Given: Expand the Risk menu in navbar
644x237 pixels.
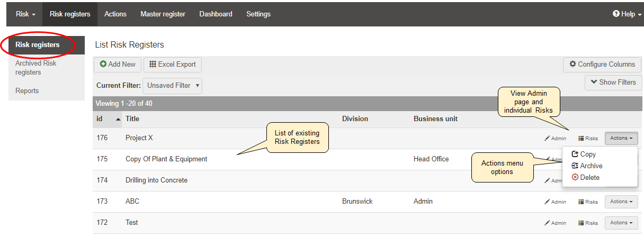Looking at the screenshot, I should click(x=25, y=14).
